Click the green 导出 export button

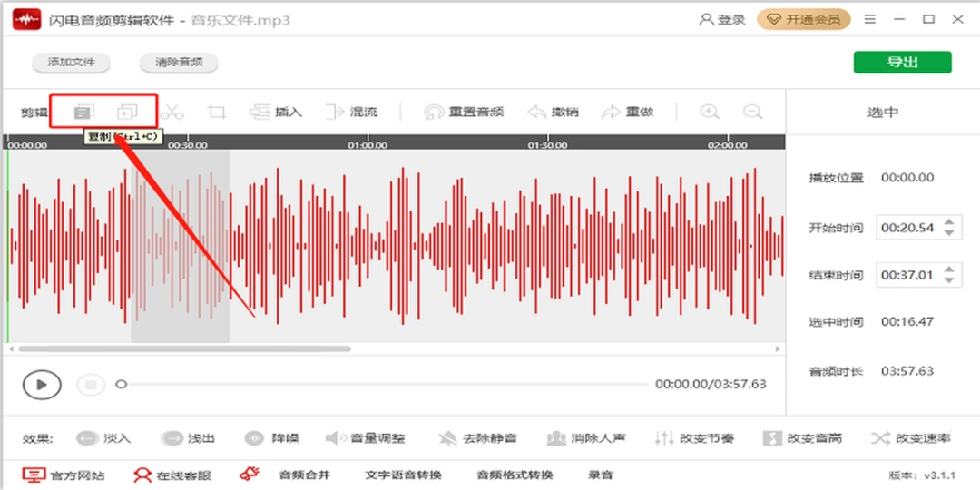point(903,63)
